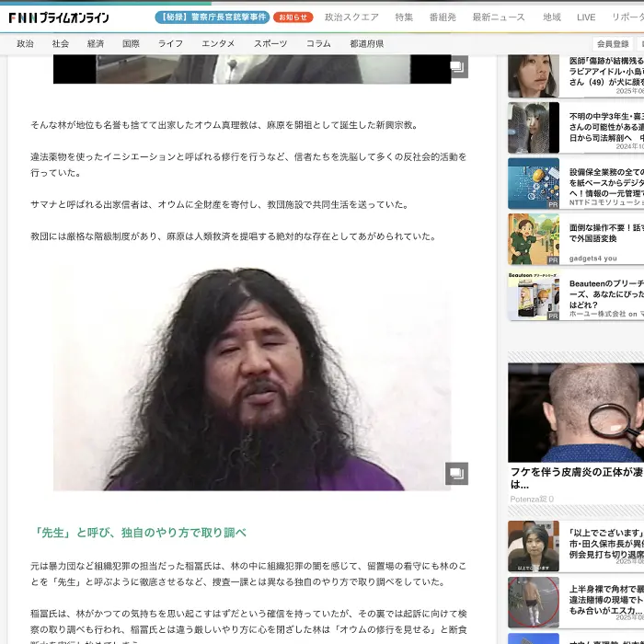Open the フケを伴う皮膚炎の正体 ad headline

point(577,478)
